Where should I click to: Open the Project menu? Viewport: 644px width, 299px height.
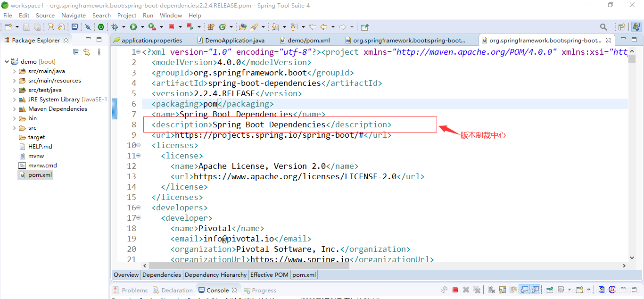[x=127, y=15]
